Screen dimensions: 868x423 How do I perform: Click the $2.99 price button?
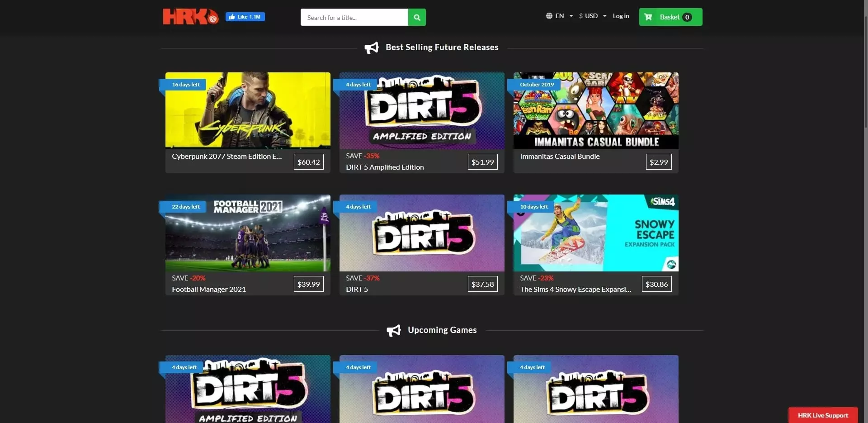tap(659, 162)
